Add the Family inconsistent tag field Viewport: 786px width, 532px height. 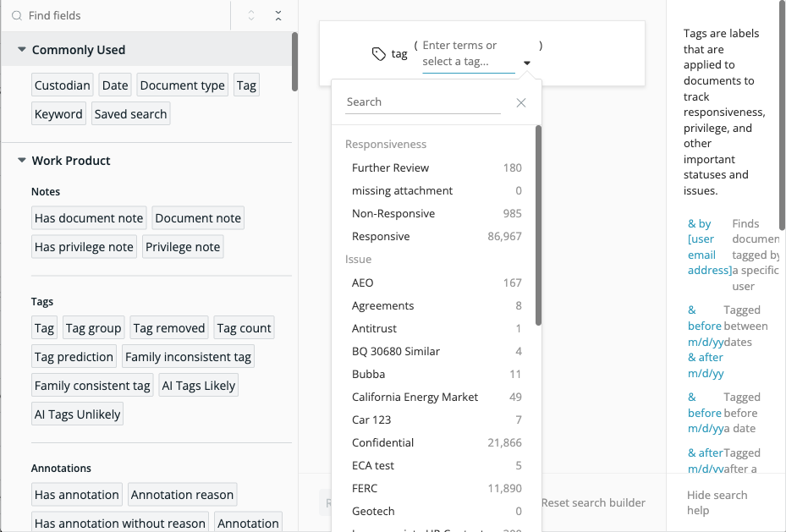(x=188, y=356)
